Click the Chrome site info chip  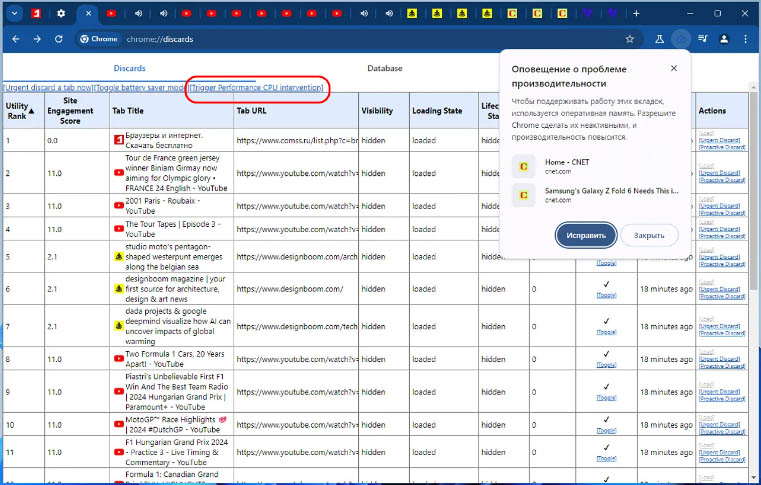tap(99, 39)
